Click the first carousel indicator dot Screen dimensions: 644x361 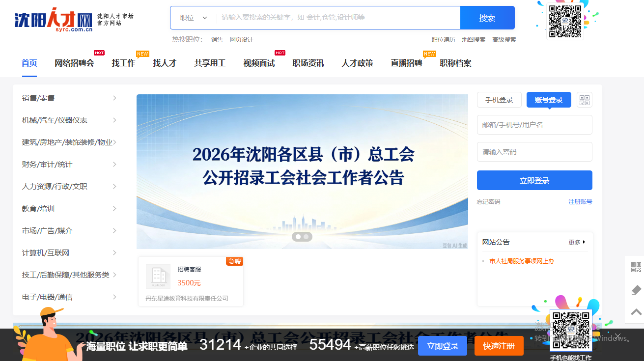click(298, 237)
